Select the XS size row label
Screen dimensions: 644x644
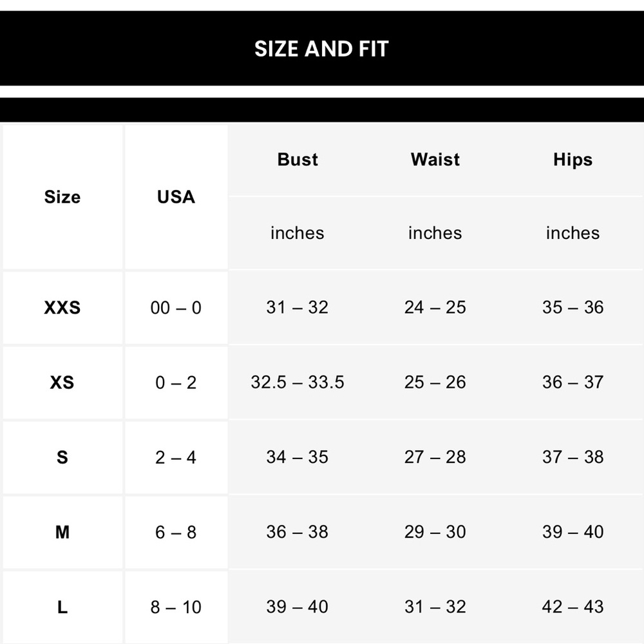(62, 383)
